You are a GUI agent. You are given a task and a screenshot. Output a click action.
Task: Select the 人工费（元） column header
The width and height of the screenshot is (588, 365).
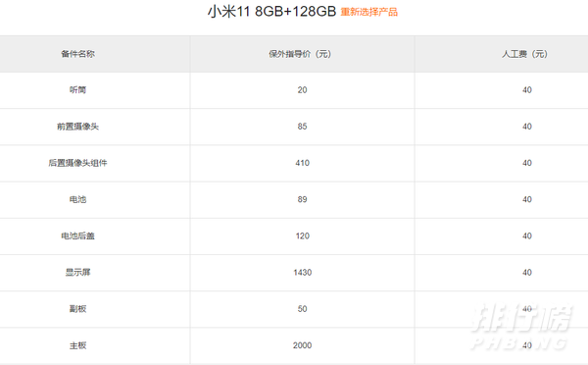pos(524,54)
